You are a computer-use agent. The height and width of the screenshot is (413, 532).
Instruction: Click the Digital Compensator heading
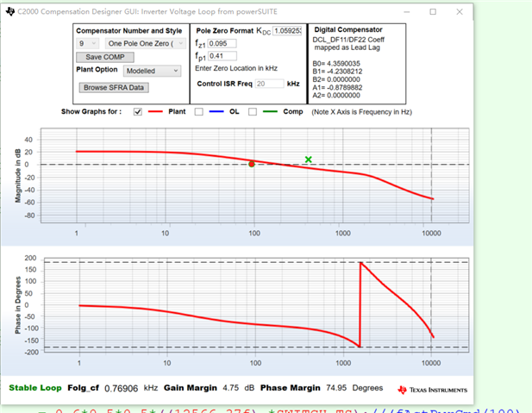(x=348, y=29)
